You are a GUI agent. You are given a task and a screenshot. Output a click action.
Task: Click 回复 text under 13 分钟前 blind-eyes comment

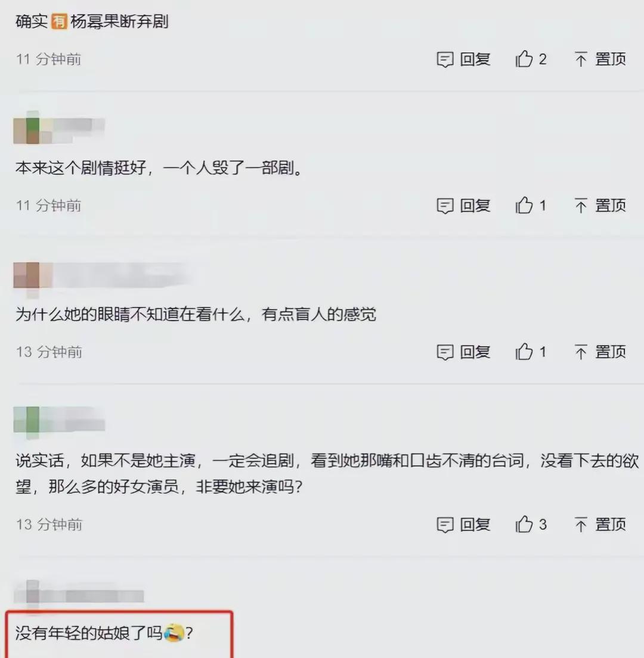click(475, 352)
